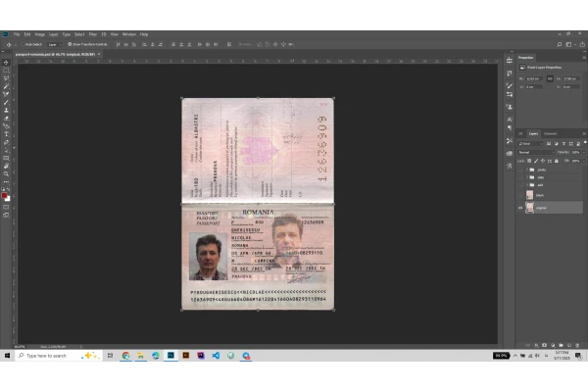The image size is (588, 392).
Task: Show the data group visibility box
Action: pos(520,177)
